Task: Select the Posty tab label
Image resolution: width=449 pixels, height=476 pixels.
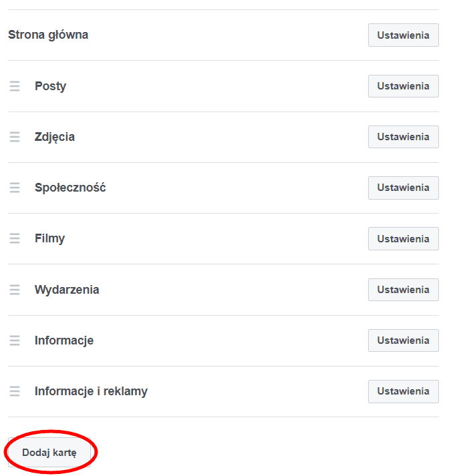Action: (x=50, y=86)
